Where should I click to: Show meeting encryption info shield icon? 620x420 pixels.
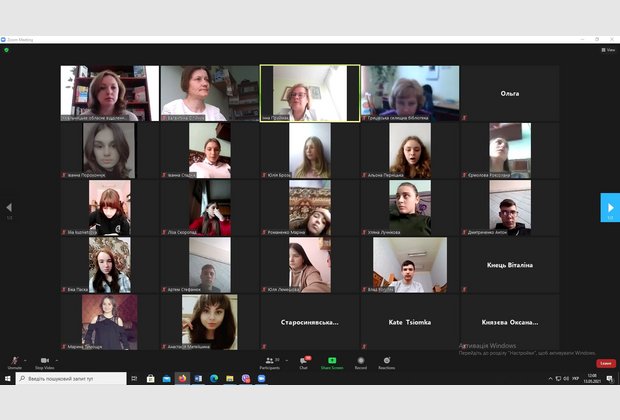(6, 50)
